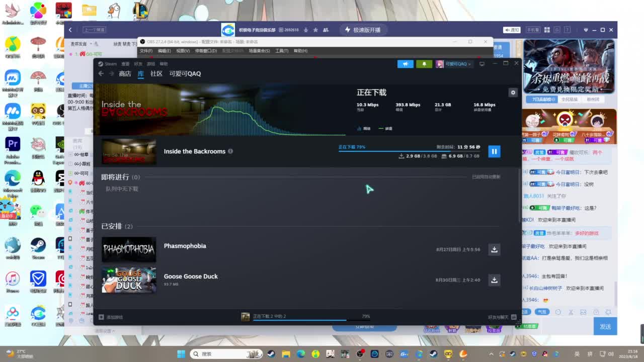644x362 pixels.
Task: Go back in Steam navigation
Action: click(x=101, y=73)
